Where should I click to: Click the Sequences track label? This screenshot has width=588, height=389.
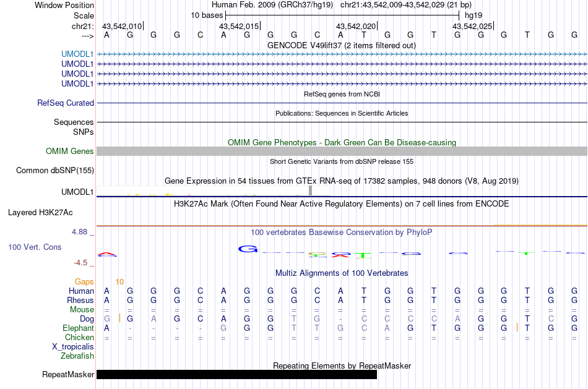pyautogui.click(x=74, y=122)
